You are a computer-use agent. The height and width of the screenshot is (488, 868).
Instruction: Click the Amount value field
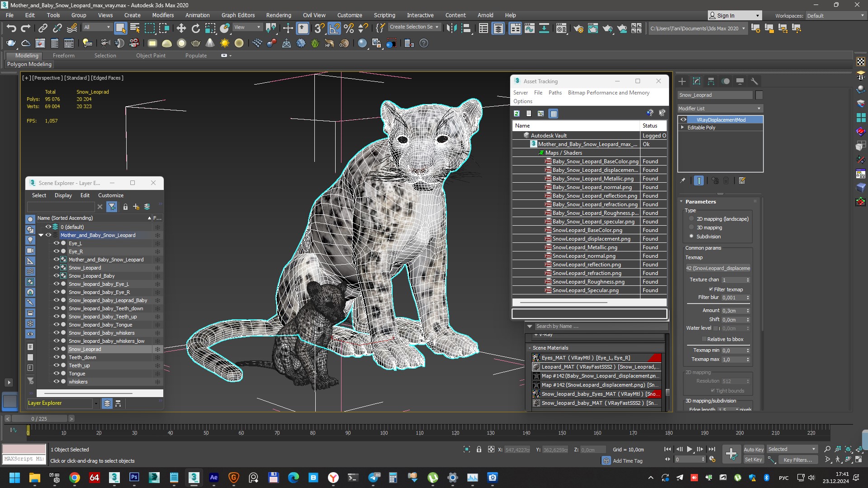click(732, 311)
